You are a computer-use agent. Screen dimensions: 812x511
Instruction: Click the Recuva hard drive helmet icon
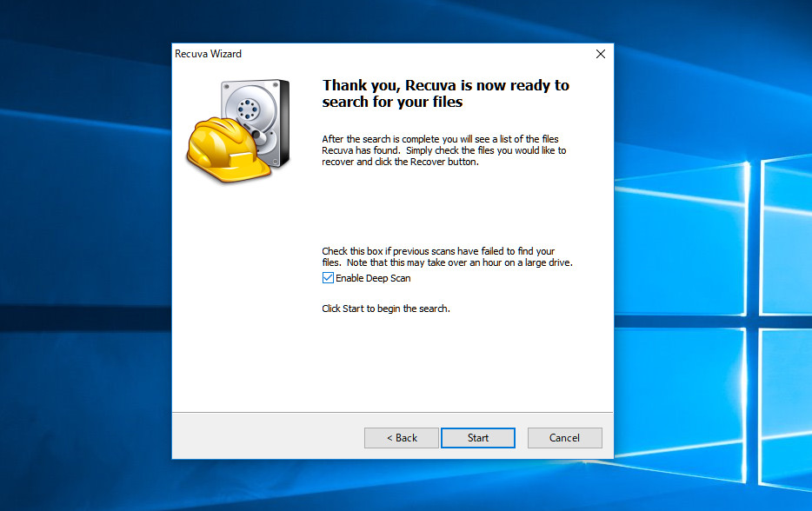coord(238,131)
